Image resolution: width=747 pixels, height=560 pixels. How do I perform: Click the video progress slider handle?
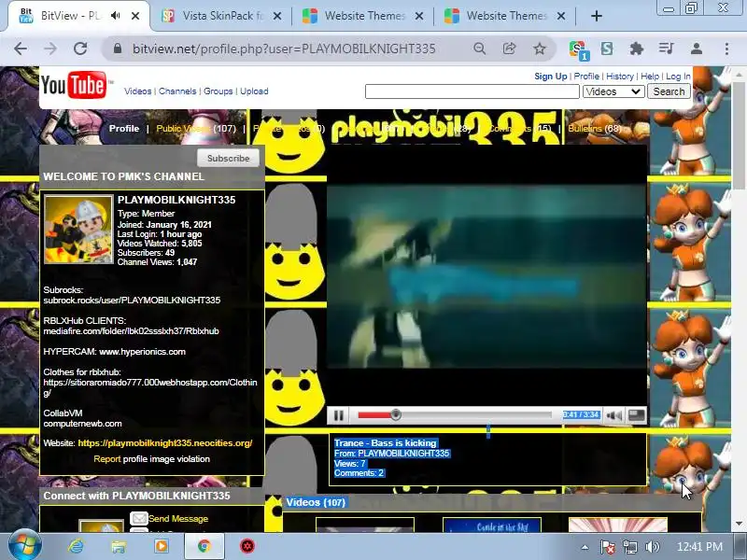395,414
